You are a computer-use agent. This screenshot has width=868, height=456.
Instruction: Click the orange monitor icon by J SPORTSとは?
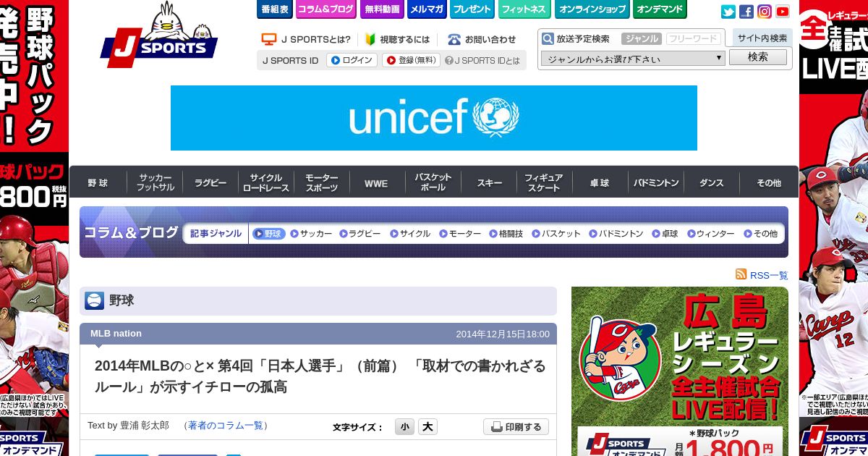(269, 39)
